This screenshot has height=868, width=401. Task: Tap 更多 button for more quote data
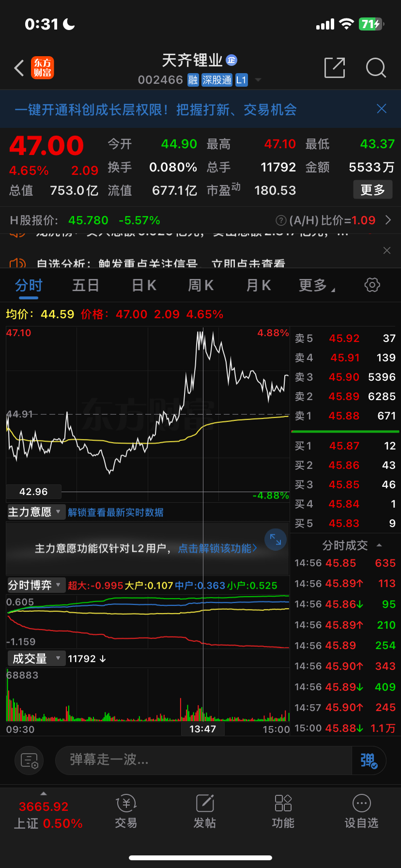click(372, 190)
